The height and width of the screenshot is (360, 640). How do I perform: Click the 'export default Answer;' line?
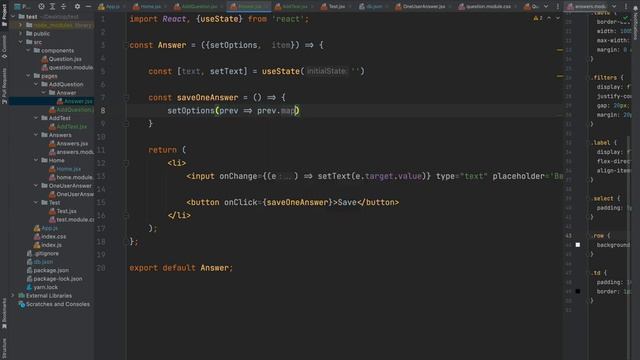[x=181, y=268]
